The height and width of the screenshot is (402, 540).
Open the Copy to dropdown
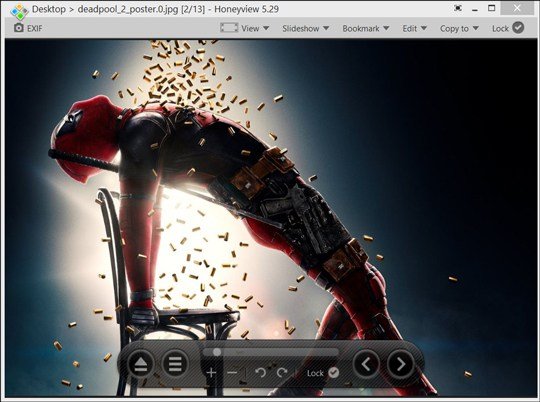459,28
